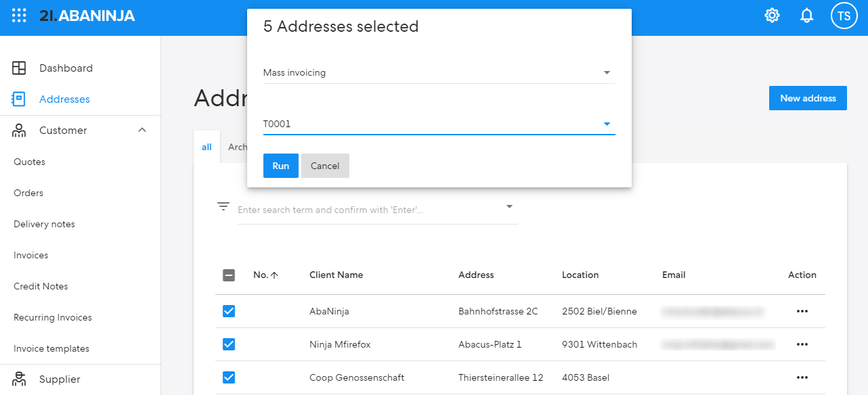868x395 pixels.
Task: Uncheck the Coop Genossenschaft row checkbox
Action: tap(229, 377)
